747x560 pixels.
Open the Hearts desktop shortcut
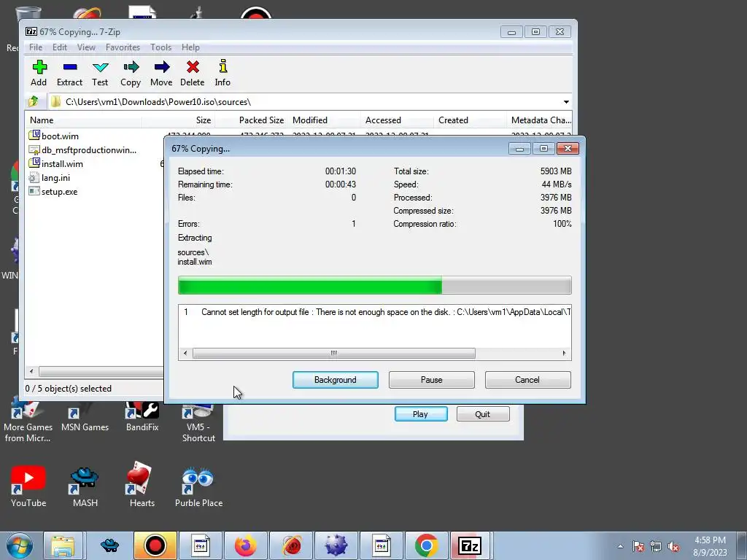tap(142, 485)
